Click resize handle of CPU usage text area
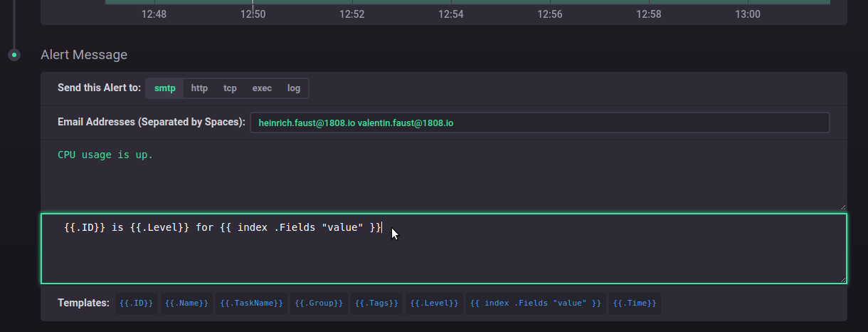The height and width of the screenshot is (332, 868). pos(843,206)
